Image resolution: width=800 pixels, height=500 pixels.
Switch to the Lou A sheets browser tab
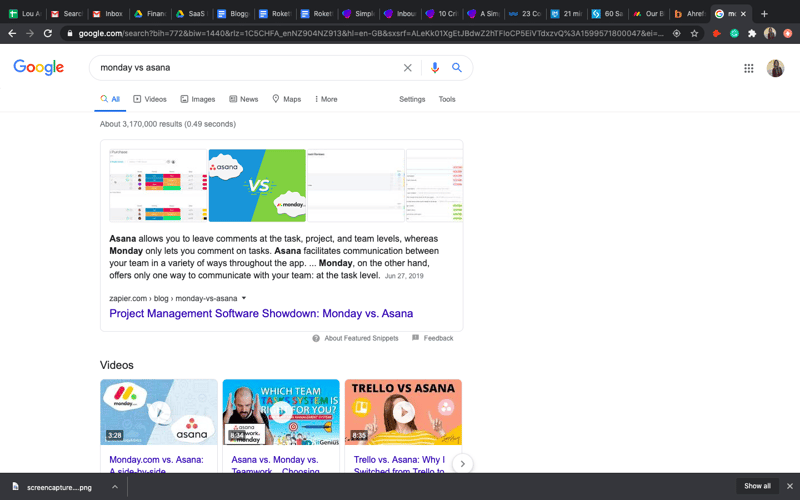coord(25,14)
